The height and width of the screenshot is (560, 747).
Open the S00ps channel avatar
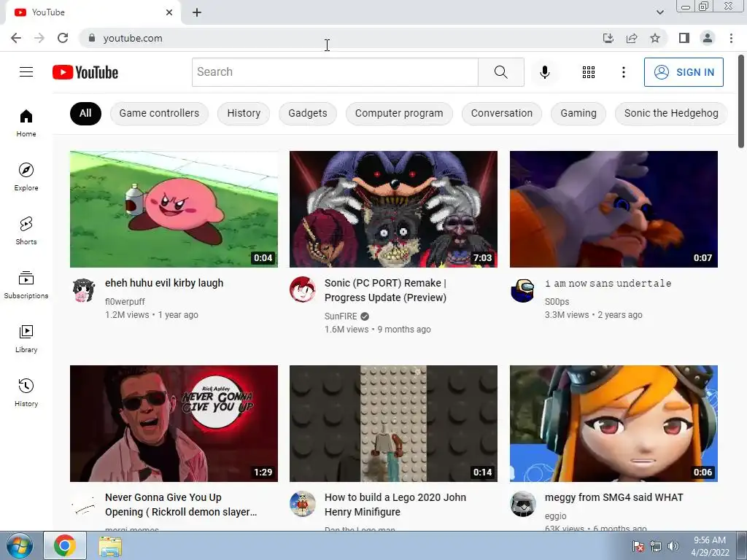pyautogui.click(x=522, y=290)
